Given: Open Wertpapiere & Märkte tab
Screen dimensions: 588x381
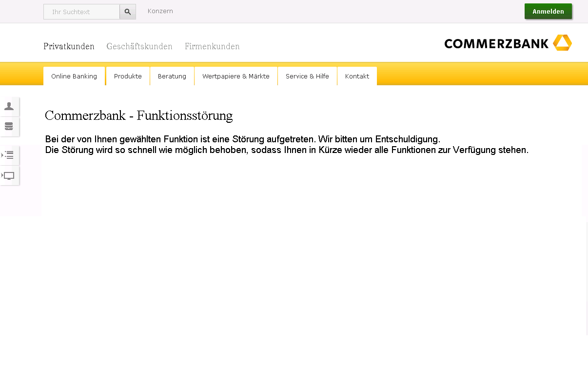Looking at the screenshot, I should 236,76.
